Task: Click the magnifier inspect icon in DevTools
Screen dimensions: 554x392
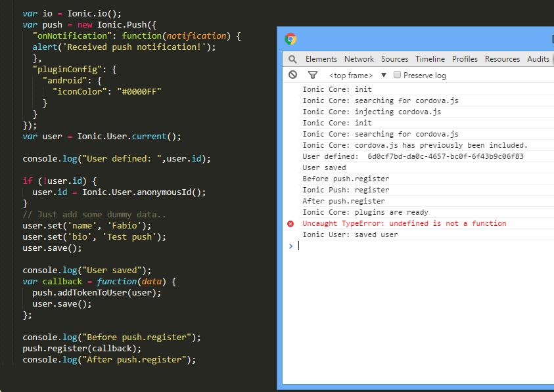Action: [292, 59]
